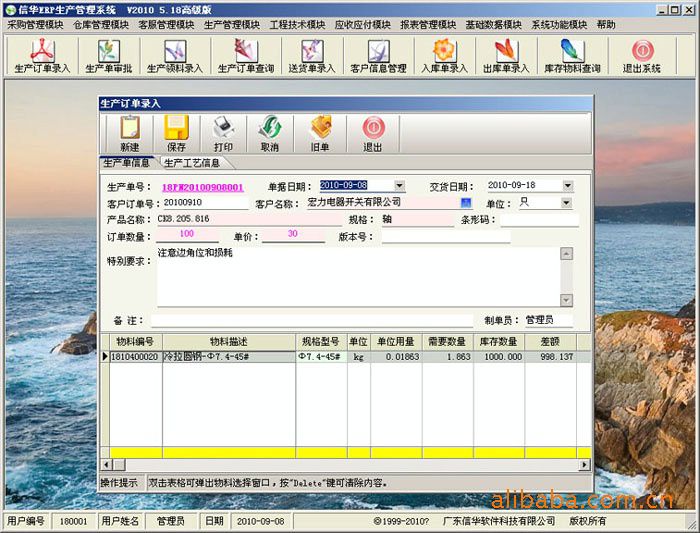Viewport: 700px width, 533px height.
Task: Click the 退出系统 toolbar icon
Action: (642, 56)
